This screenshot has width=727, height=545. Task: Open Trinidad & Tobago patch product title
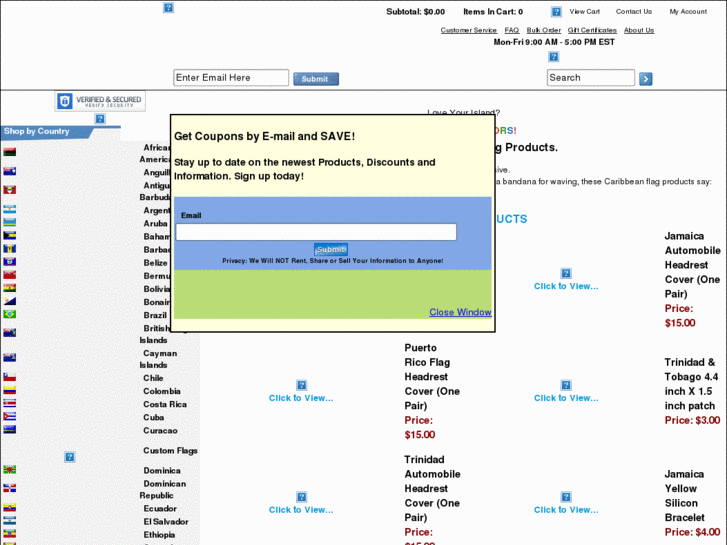pyautogui.click(x=691, y=384)
